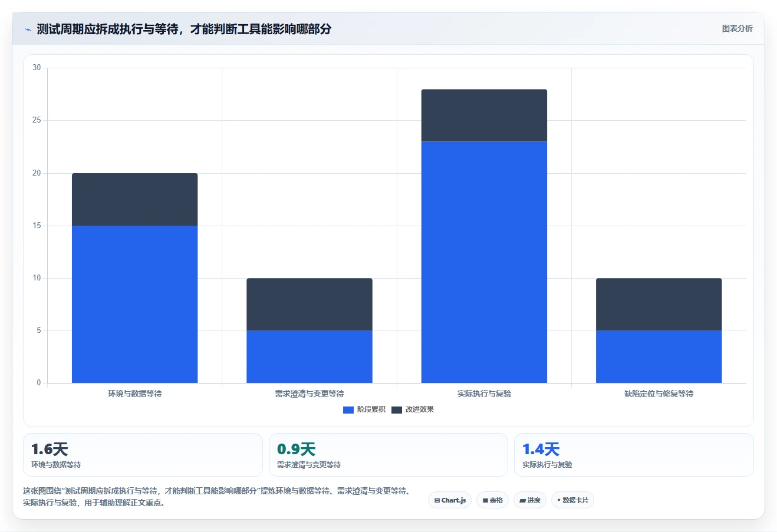Click the dark bar segment for 实际执行与复验
This screenshot has width=777, height=532.
click(484, 115)
